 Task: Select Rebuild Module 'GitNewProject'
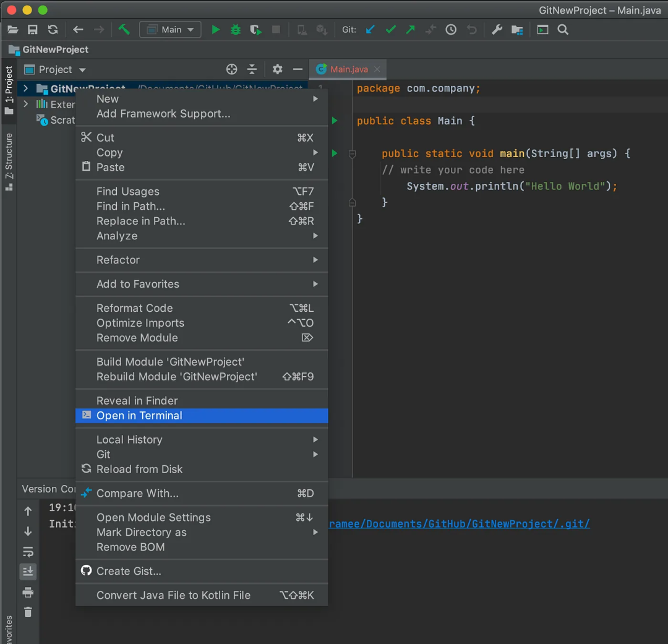(x=202, y=377)
